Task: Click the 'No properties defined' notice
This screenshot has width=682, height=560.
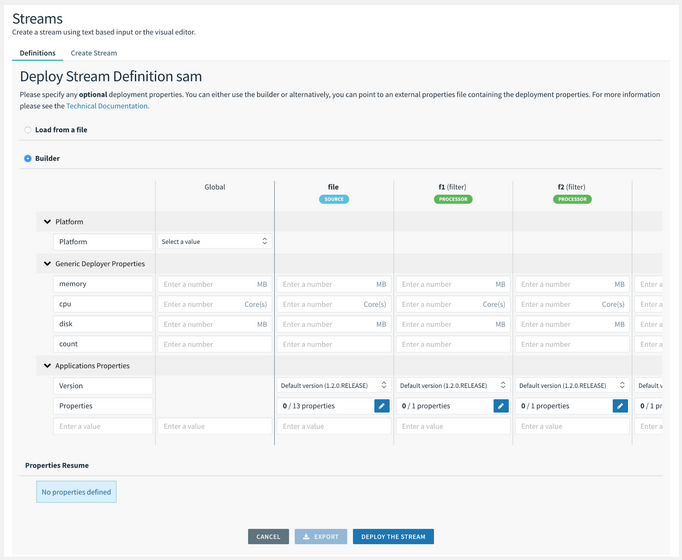Action: 76,492
